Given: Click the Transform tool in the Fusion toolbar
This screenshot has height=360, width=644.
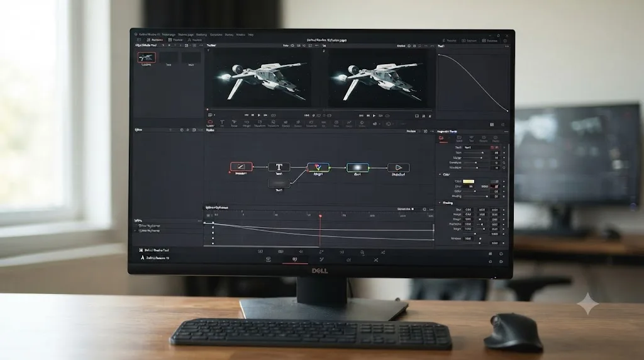Looking at the screenshot, I should (x=260, y=123).
